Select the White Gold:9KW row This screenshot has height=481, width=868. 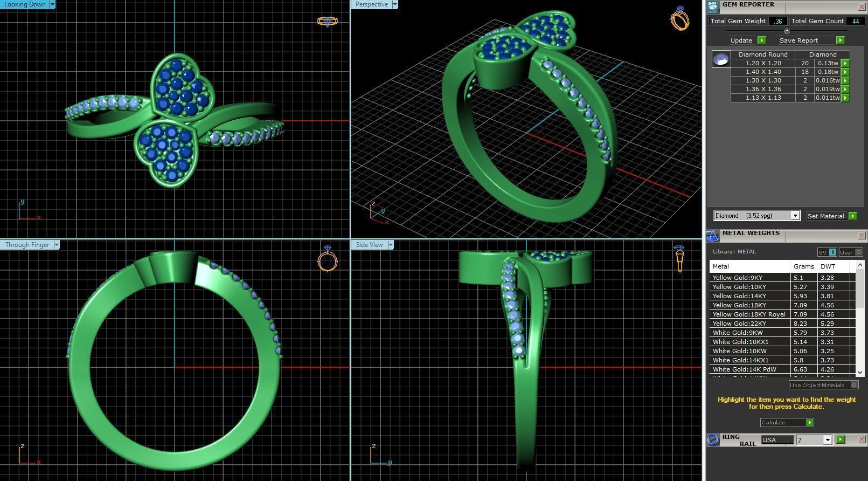point(782,333)
